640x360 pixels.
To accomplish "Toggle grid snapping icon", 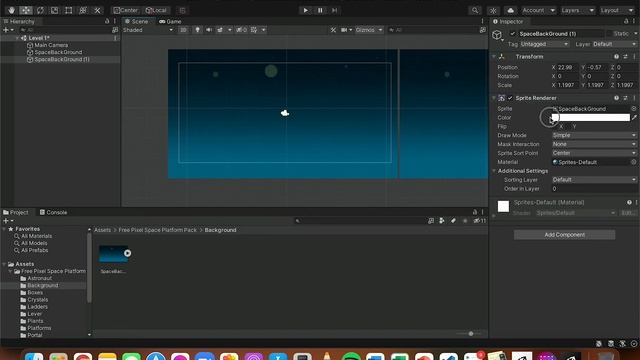I will pos(182,10).
